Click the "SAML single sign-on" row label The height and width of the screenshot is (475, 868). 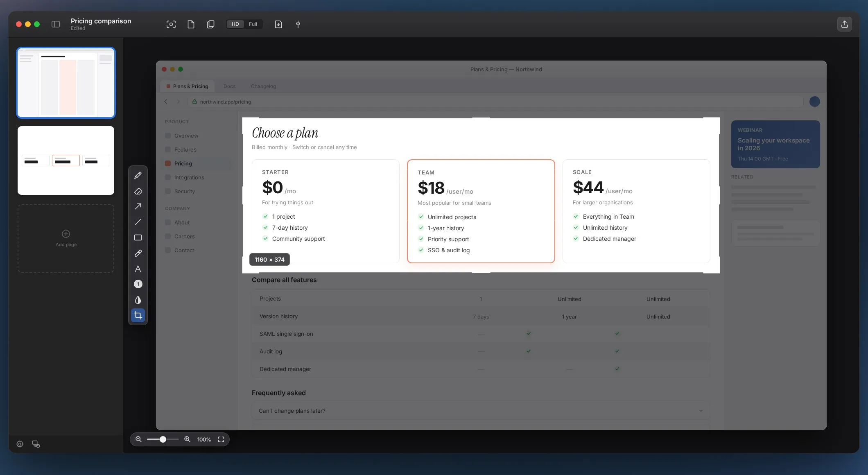point(286,334)
